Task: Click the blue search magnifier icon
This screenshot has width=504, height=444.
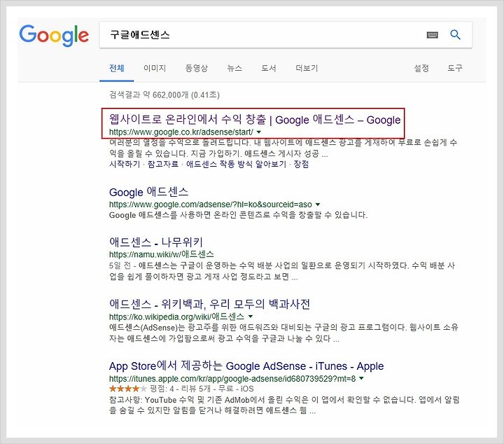Action: click(455, 34)
